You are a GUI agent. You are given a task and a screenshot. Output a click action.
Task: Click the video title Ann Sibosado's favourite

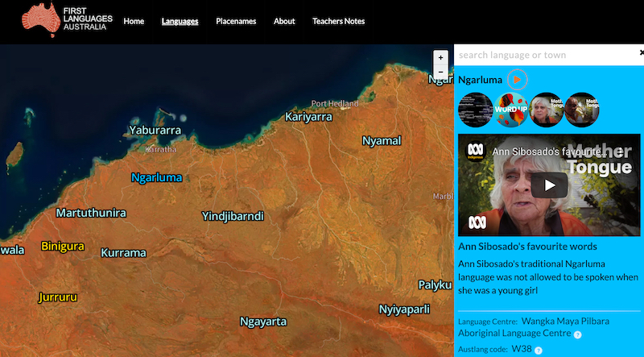tap(549, 152)
